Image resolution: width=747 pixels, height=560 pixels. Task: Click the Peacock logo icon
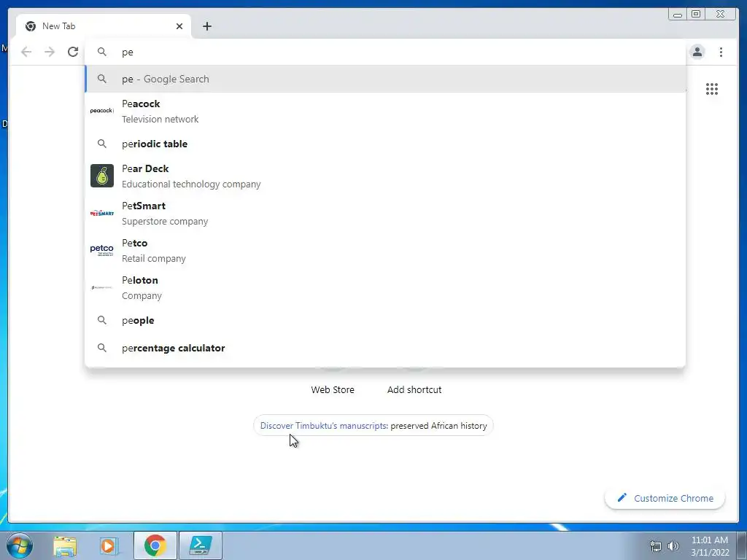pos(102,111)
